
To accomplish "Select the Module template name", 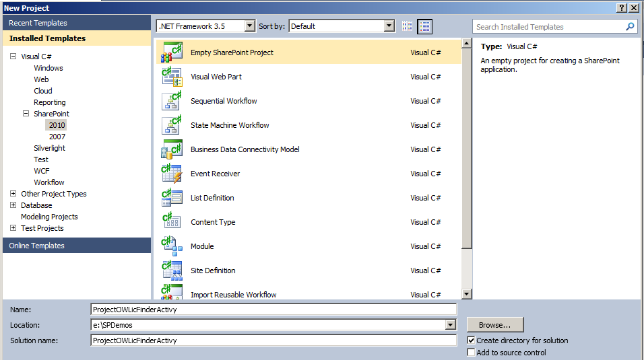I will coord(202,246).
